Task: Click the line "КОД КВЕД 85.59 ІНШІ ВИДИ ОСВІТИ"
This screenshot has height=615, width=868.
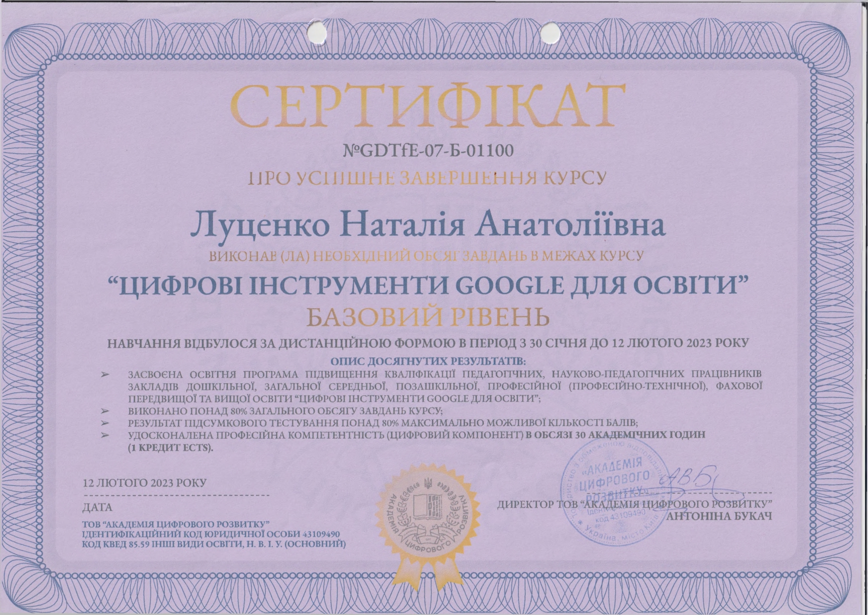Action: pos(214,544)
